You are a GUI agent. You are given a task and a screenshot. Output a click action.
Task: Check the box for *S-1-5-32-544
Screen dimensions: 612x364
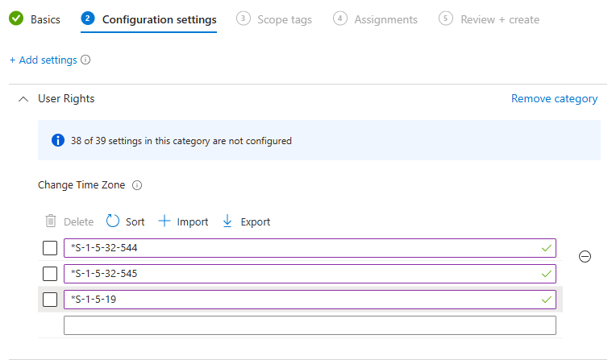[50, 248]
